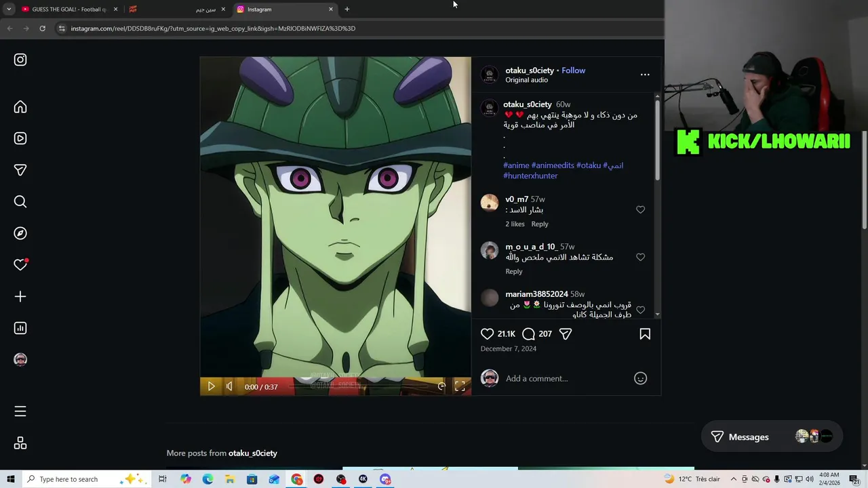Like the post heart icon
This screenshot has width=868, height=488.
pyautogui.click(x=487, y=333)
